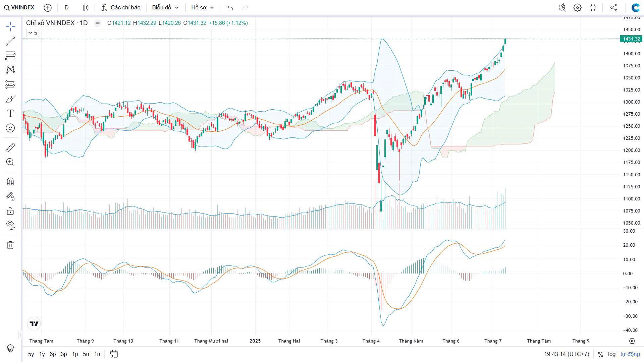Toggle log scale option

612,354
